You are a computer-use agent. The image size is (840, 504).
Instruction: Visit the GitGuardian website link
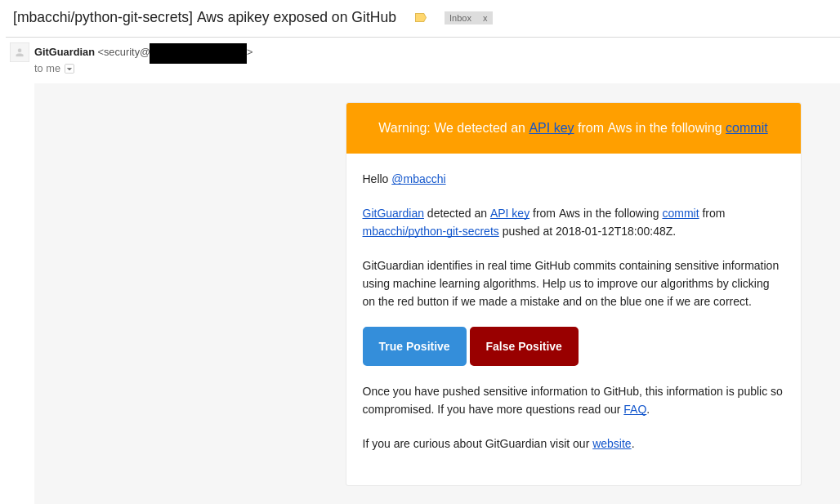[612, 444]
